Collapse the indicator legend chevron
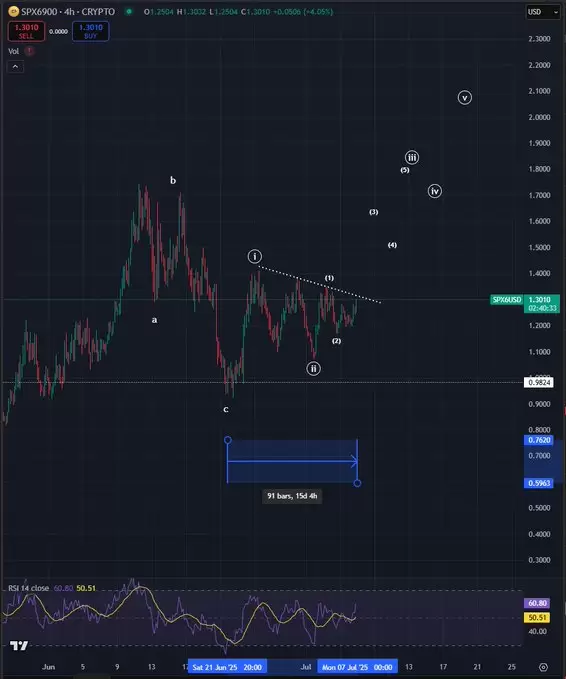The image size is (566, 679). click(15, 67)
